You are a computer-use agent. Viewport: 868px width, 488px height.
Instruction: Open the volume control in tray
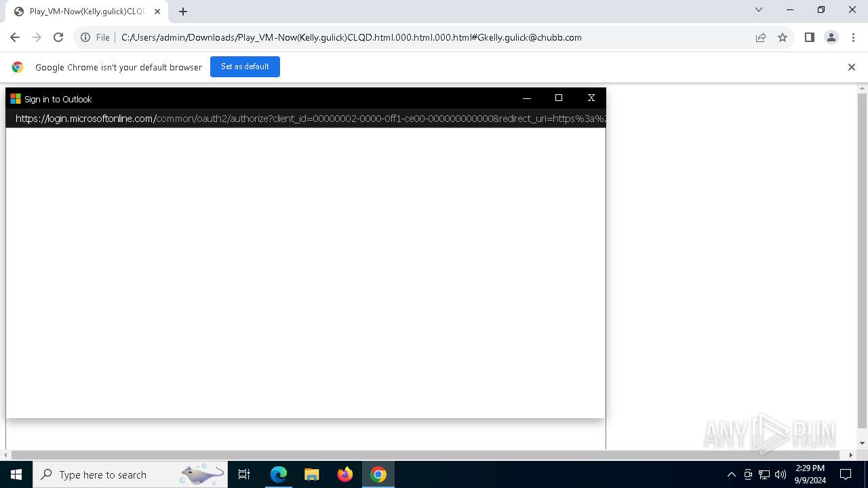coord(781,474)
